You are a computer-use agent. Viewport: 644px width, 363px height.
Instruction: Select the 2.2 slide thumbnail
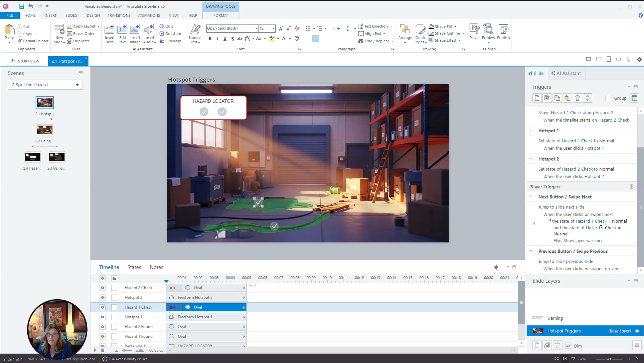click(45, 130)
